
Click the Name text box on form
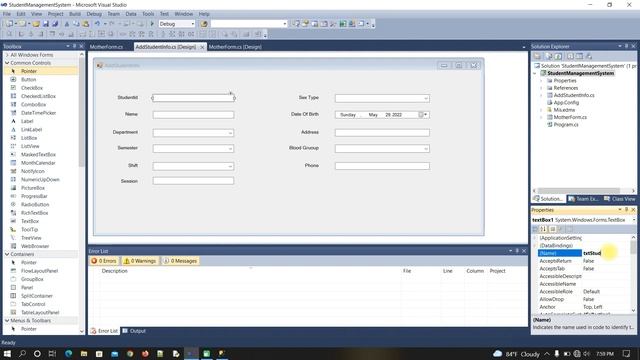click(193, 115)
